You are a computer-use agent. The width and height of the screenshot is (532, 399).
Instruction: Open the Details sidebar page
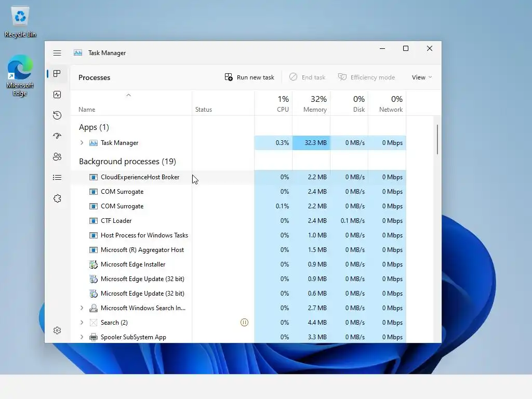57,178
